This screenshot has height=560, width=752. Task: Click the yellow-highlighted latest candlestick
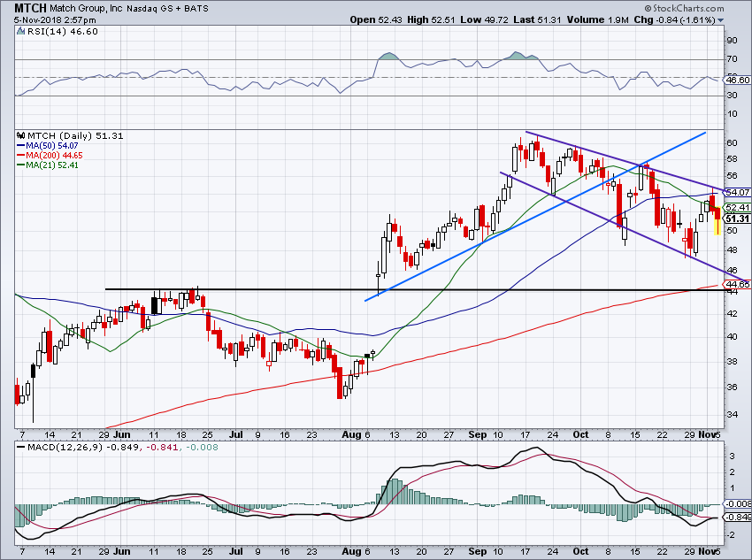click(x=717, y=220)
